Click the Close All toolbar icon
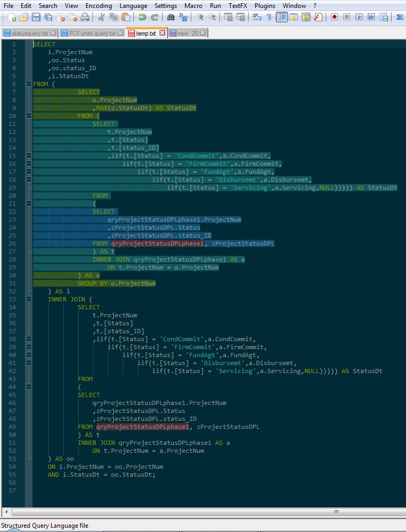This screenshot has width=406, height=532. tap(73, 17)
